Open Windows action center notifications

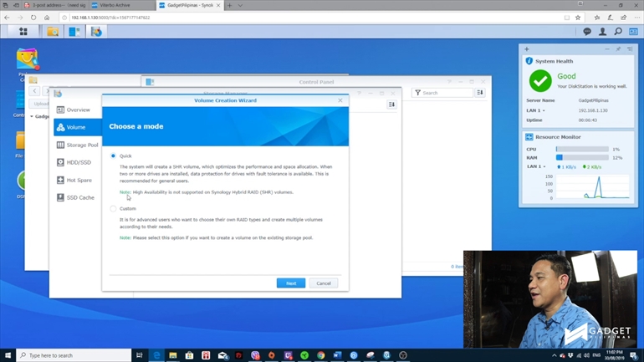click(x=634, y=355)
